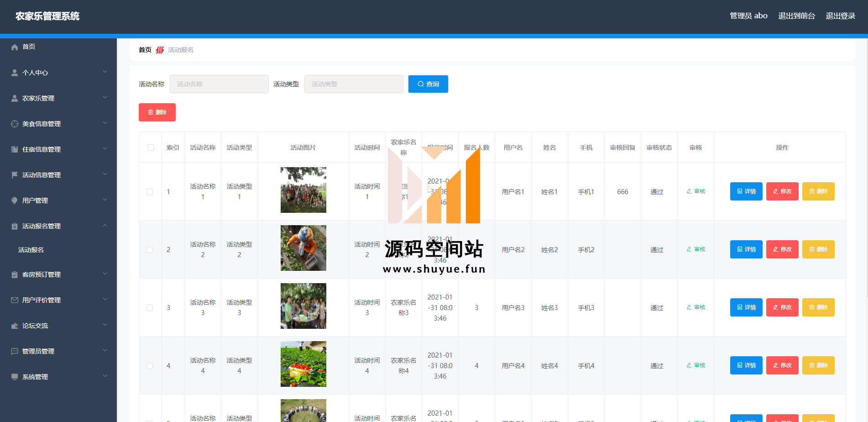Expand the 美食信息管理 menu arrow
The height and width of the screenshot is (422, 868).
coord(105,123)
